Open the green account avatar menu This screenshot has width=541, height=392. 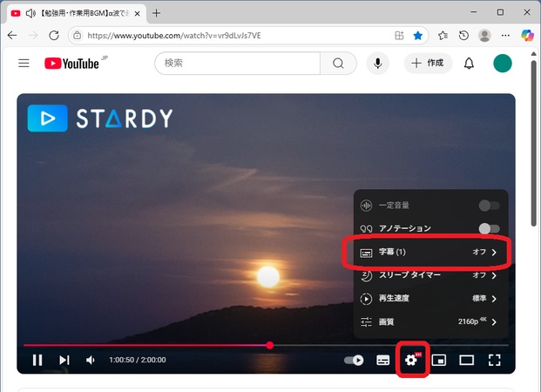tap(503, 63)
